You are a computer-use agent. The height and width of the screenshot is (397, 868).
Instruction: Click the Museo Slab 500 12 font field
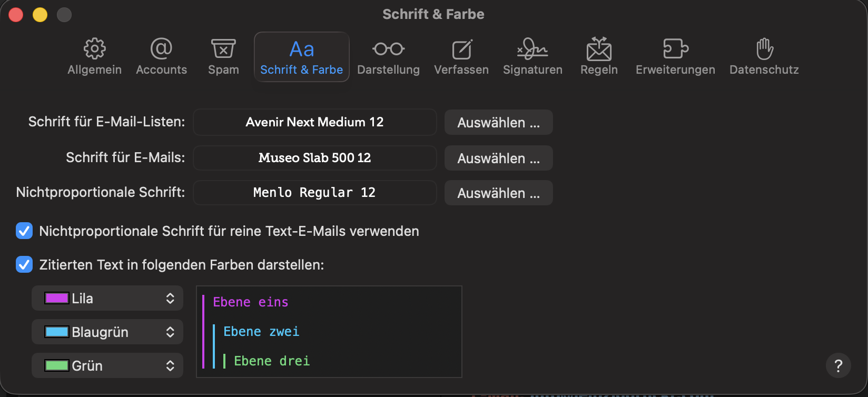coord(315,158)
